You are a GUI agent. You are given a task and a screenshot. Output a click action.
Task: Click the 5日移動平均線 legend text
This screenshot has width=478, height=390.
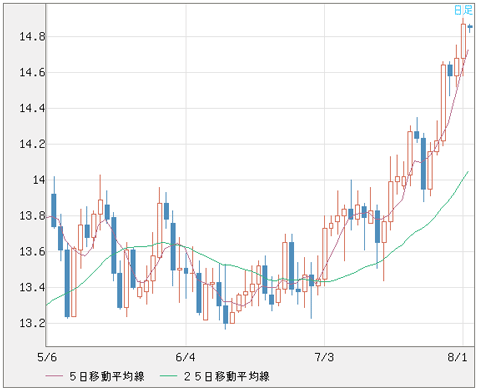[x=107, y=376]
